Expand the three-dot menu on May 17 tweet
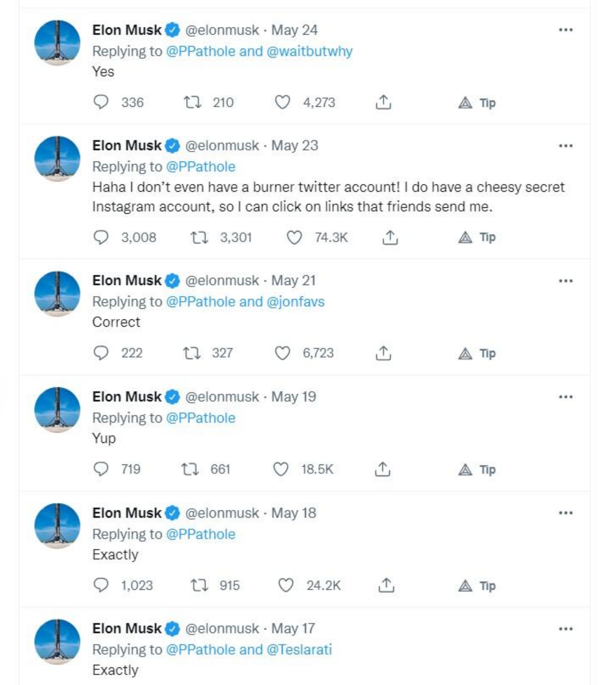Screen dimensions: 616x685 point(566,629)
